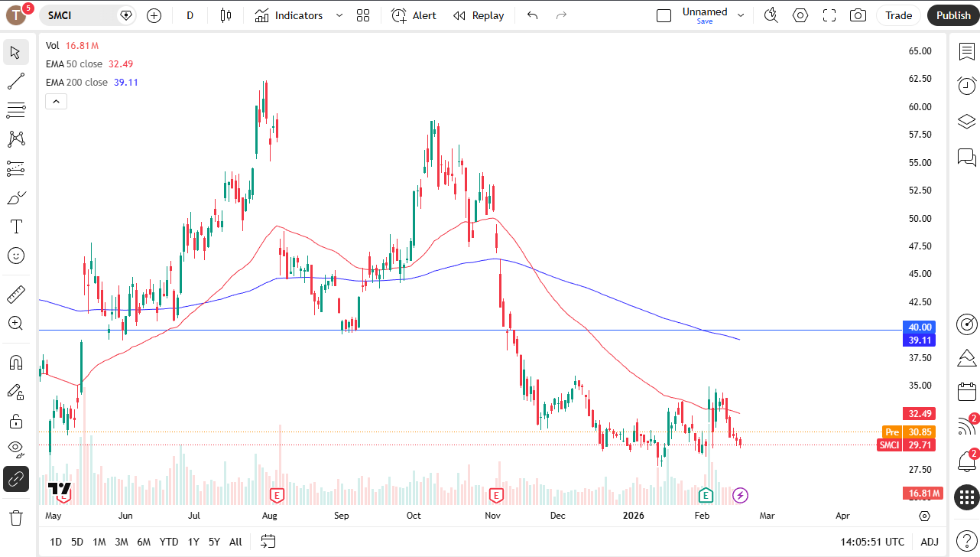Select the 1M time range
Viewport: 980px width, 557px height.
(99, 542)
